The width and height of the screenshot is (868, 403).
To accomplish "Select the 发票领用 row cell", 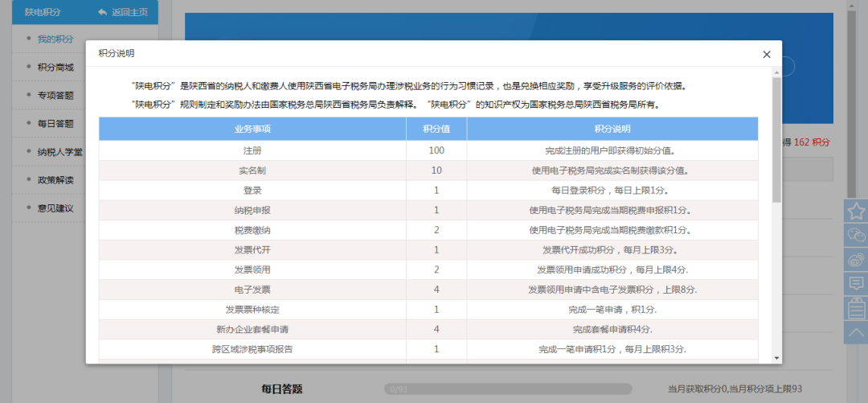I will 252,269.
